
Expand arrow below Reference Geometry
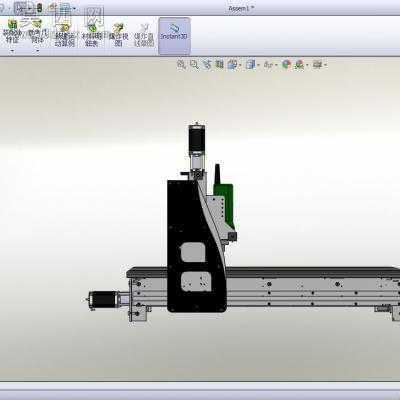pyautogui.click(x=38, y=51)
